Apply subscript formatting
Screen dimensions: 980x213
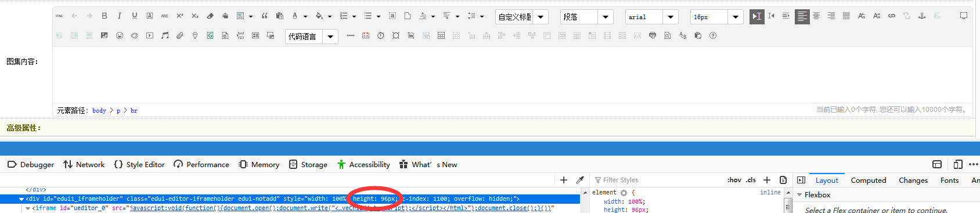tap(195, 16)
